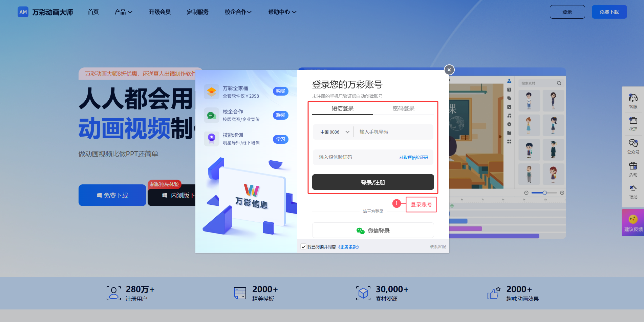
Task: Click the 建议反馈 feedback emoji icon
Action: (x=633, y=220)
